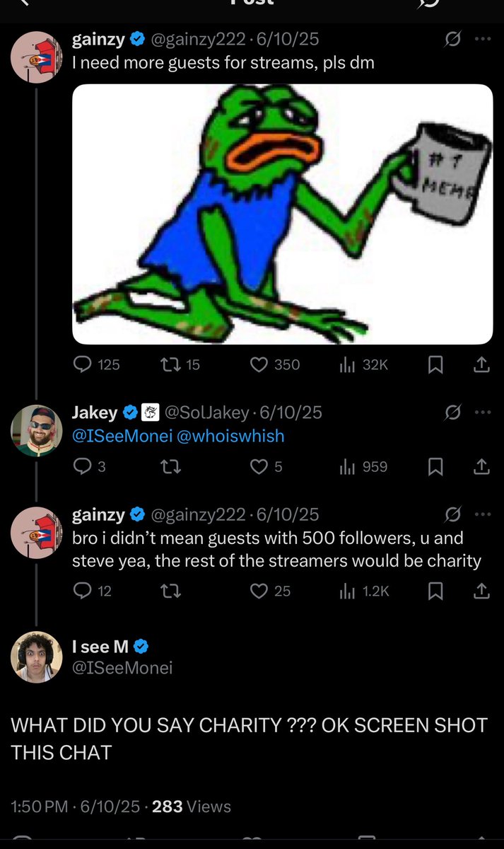
Task: Open Jakey's profile avatar
Action: pyautogui.click(x=36, y=431)
